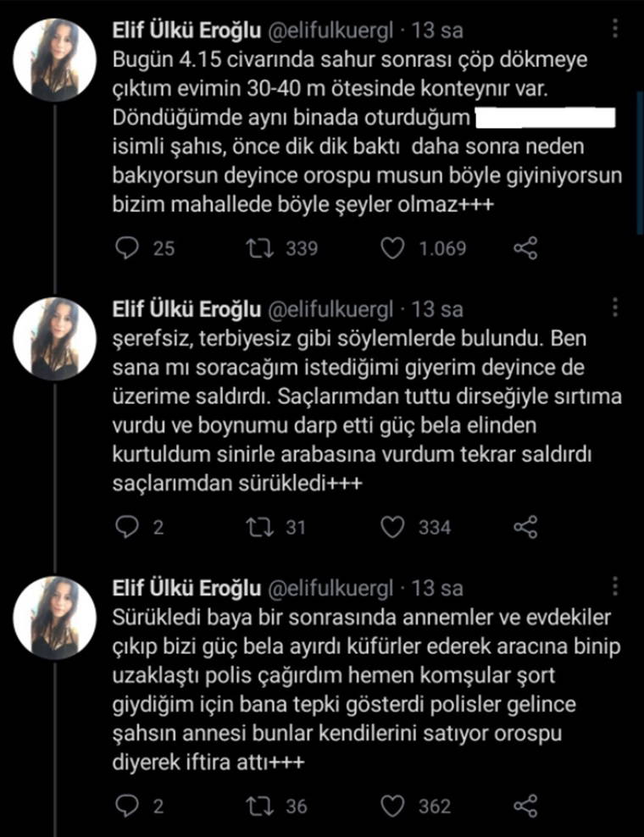Retweet the tweet with 31 retweets
Screen dimensions: 644x837
pyautogui.click(x=255, y=528)
